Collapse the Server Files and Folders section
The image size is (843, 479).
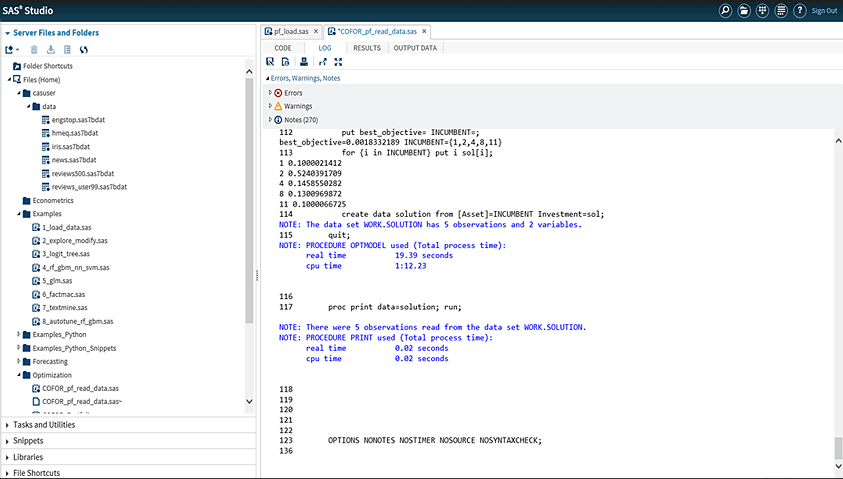pyautogui.click(x=8, y=33)
